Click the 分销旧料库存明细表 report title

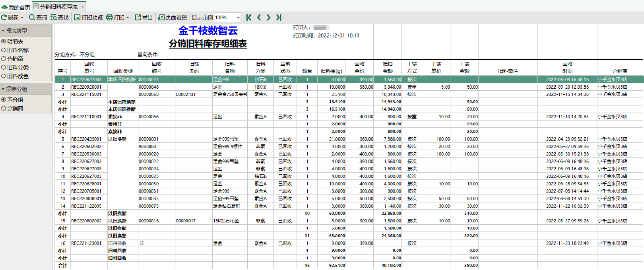click(208, 43)
